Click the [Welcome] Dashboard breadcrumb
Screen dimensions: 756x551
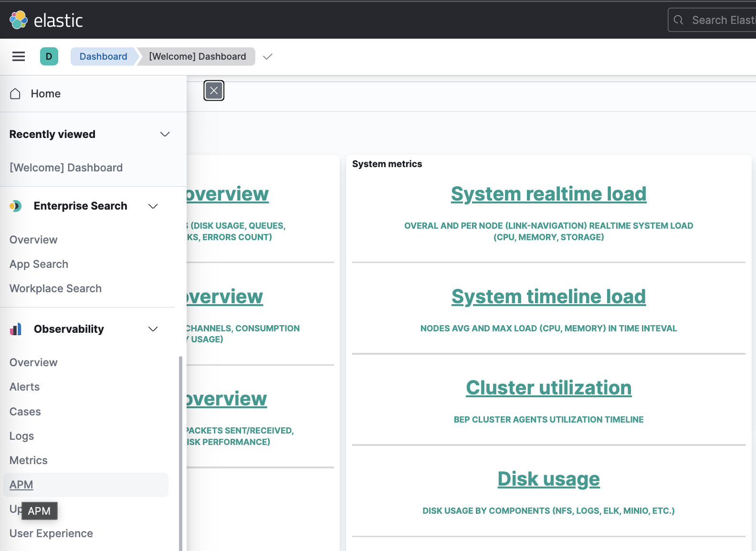click(198, 56)
